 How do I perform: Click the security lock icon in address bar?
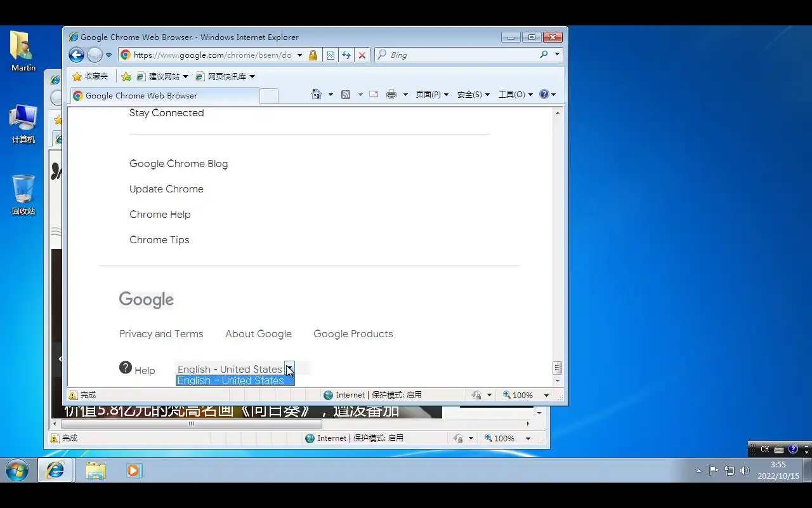313,55
